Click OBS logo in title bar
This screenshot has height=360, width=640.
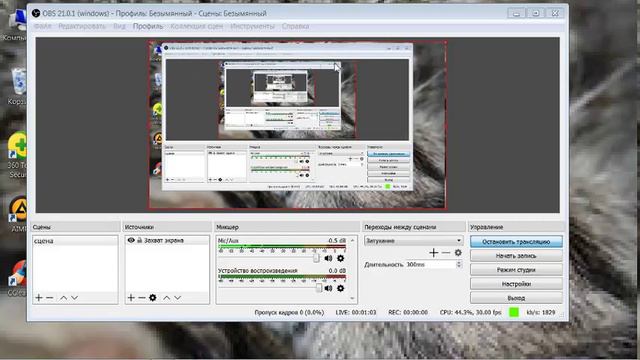pos(36,13)
